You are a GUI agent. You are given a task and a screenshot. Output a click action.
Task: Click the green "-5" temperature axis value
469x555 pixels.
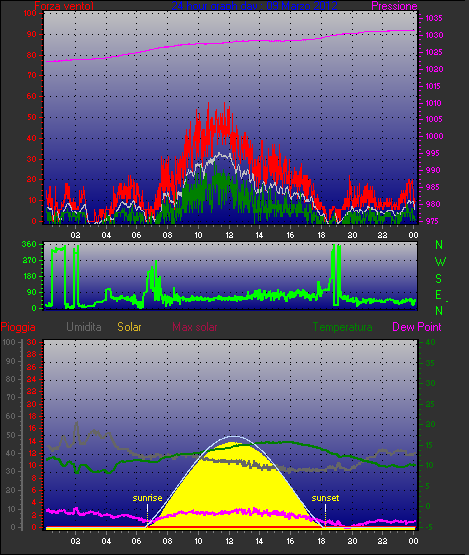[x=428, y=527]
